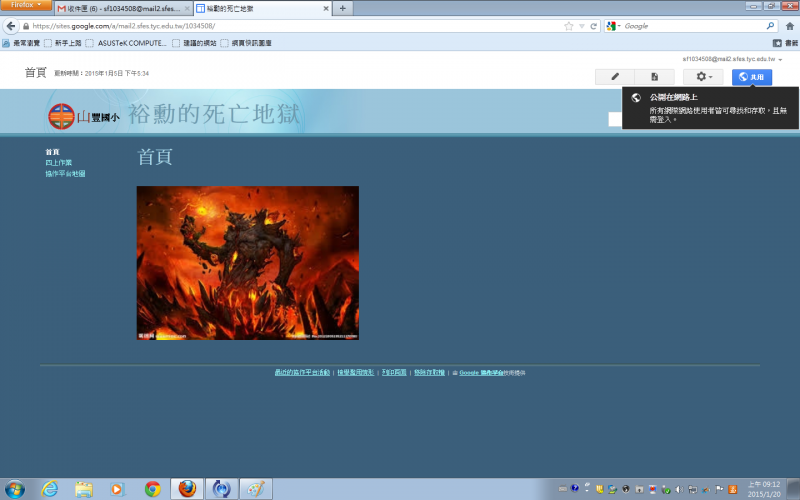Reload the page with the refresh icon

593,26
